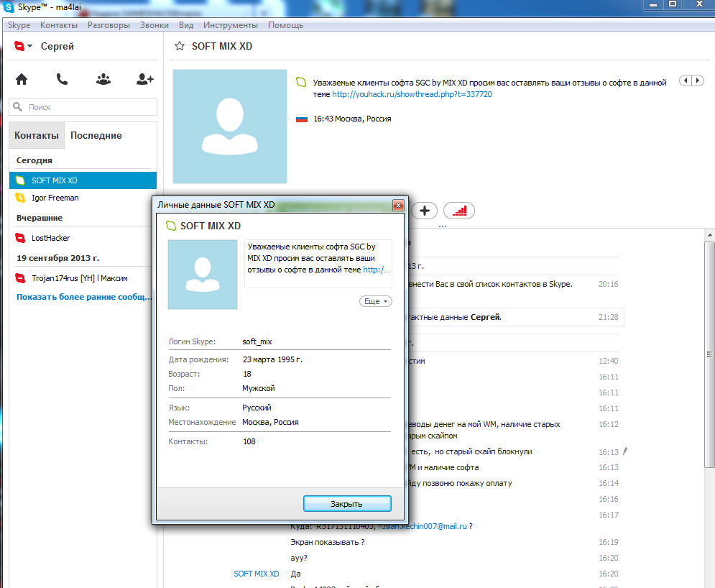Viewport: 715px width, 588px height.
Task: Click the Skype logo in title bar
Action: 9,7
